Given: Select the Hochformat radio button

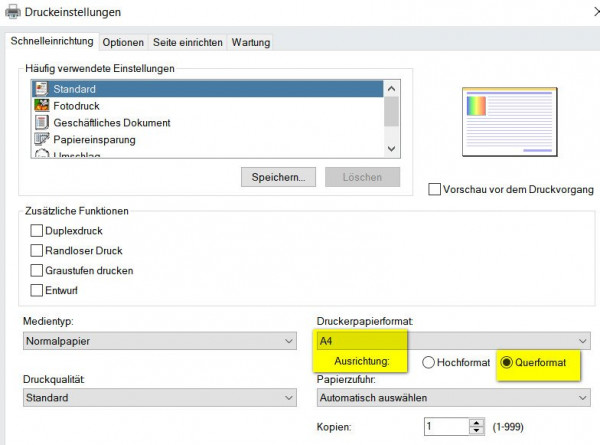Looking at the screenshot, I should pos(428,362).
